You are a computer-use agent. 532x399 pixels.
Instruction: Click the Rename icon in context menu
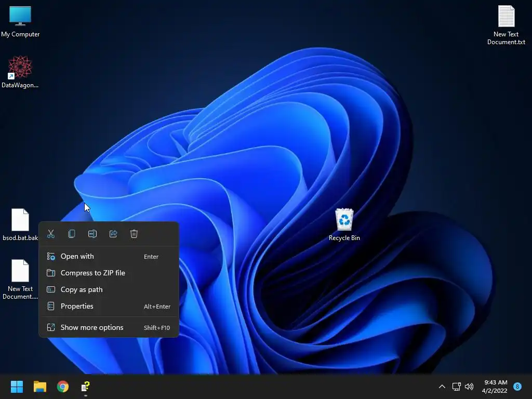(x=92, y=234)
